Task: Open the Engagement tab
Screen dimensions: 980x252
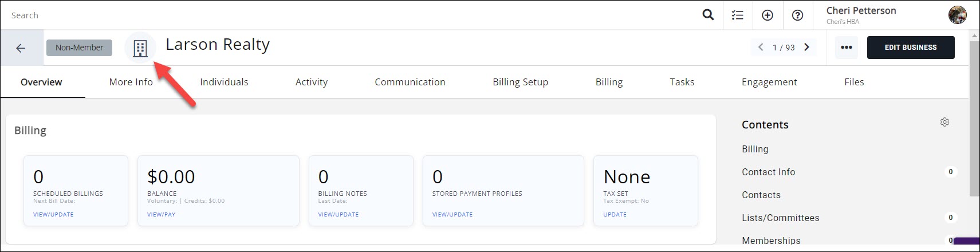Action: (x=769, y=82)
